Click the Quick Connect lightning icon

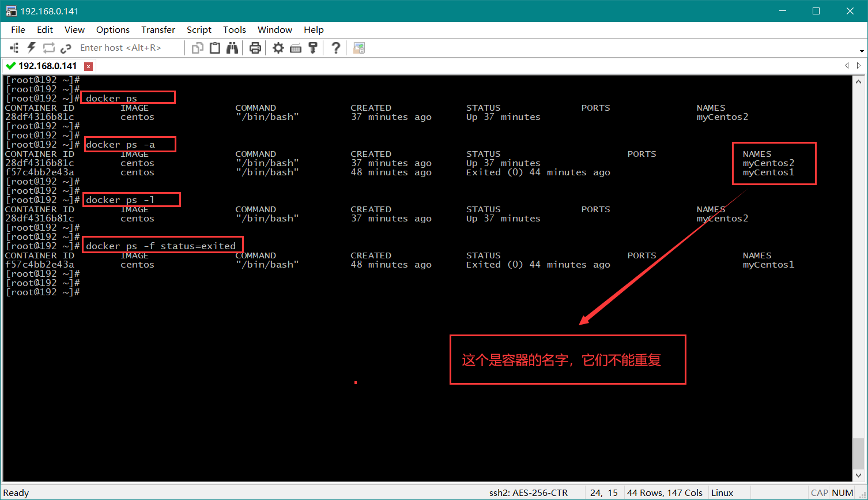(32, 48)
